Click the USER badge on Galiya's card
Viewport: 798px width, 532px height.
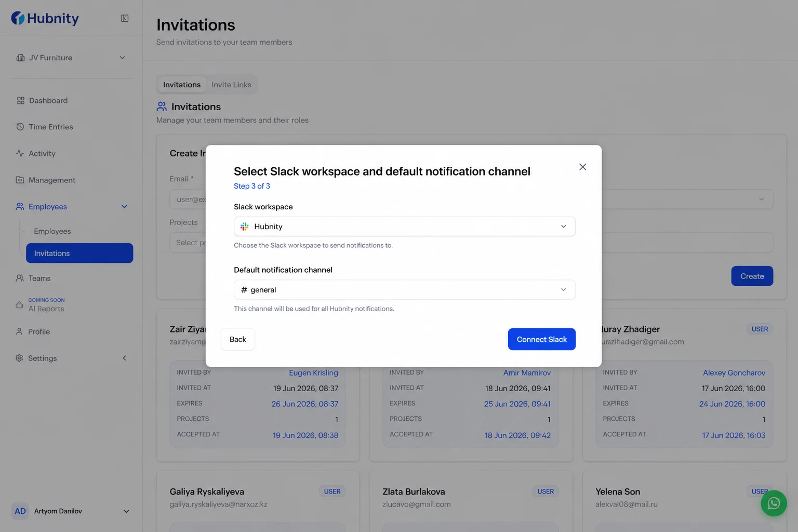[332, 491]
